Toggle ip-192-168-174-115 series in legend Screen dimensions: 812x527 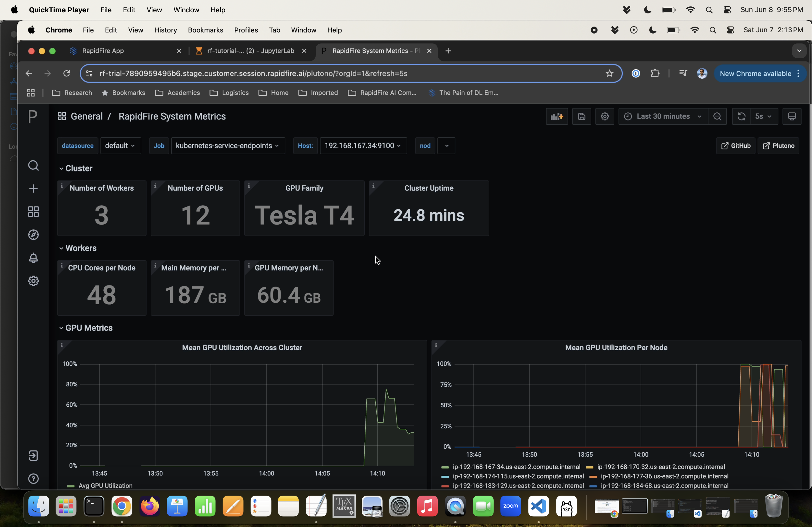tap(518, 476)
